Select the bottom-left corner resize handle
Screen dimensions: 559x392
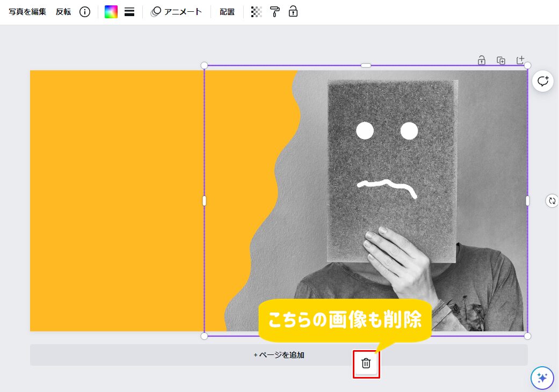point(204,336)
